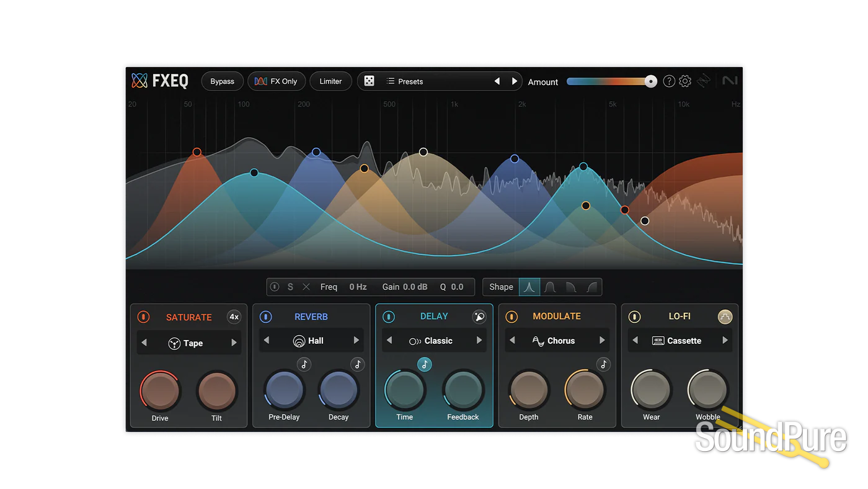Switch to the saturation type after Tape
Image resolution: width=868 pixels, height=489 pixels.
click(x=234, y=343)
